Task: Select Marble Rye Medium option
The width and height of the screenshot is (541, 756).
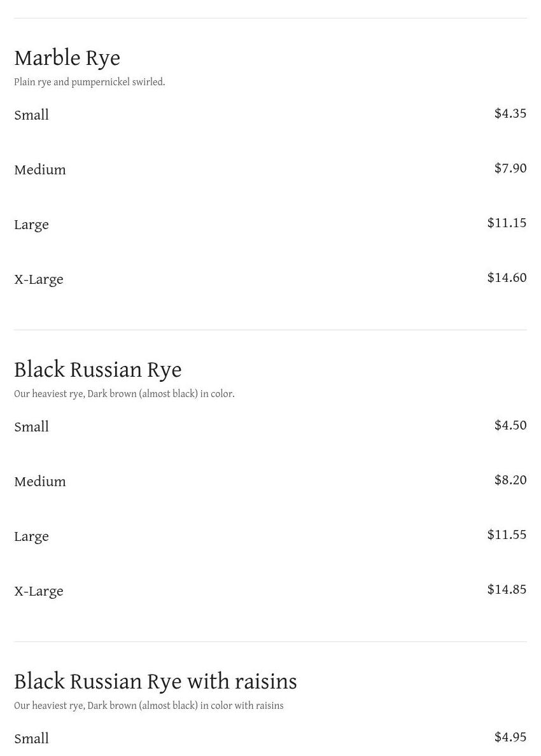Action: pyautogui.click(x=40, y=170)
